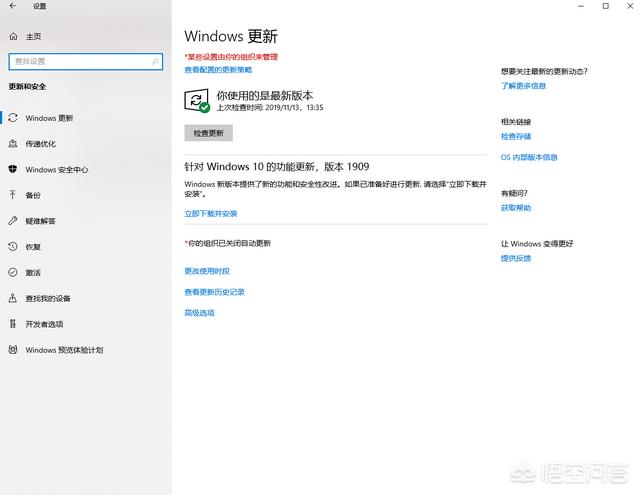Click the magnifier icon in search box
Viewport: 640px width, 495px height.
click(x=155, y=62)
